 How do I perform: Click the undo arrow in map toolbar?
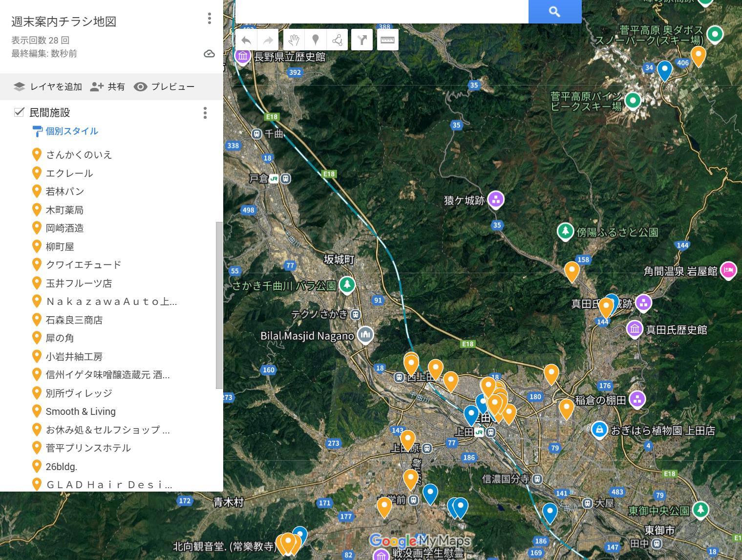(246, 40)
